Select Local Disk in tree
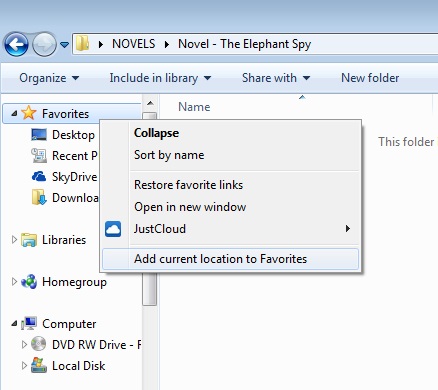The height and width of the screenshot is (390, 438). (79, 366)
